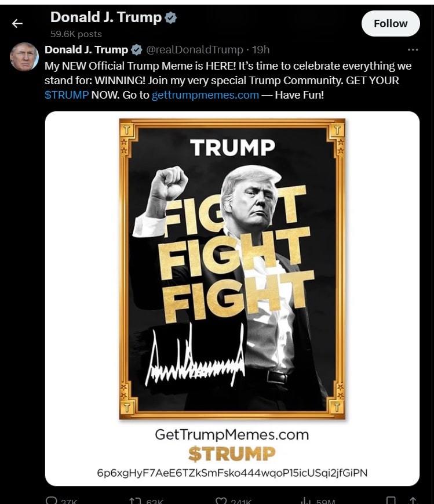Click the 59.6K posts count
Image resolution: width=434 pixels, height=504 pixels.
(76, 34)
